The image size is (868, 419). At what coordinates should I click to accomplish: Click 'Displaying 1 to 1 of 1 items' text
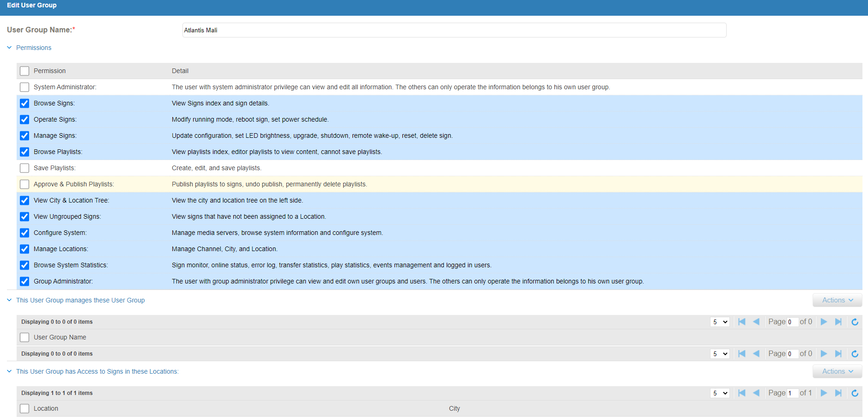click(x=57, y=393)
